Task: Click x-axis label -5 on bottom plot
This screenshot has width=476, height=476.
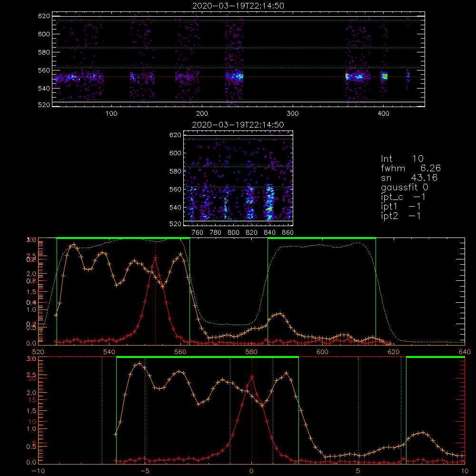Action: (145, 471)
